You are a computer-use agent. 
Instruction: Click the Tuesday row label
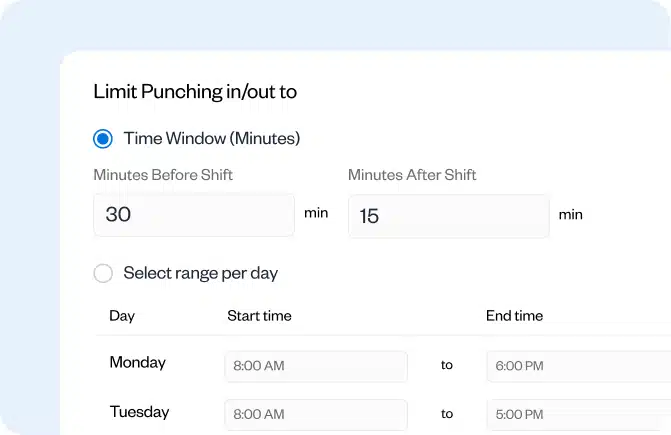coord(140,412)
